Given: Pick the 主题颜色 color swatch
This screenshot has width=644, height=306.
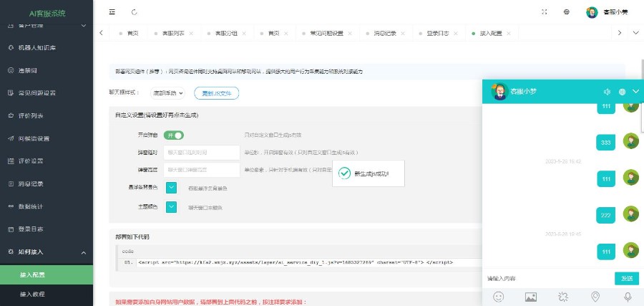Looking at the screenshot, I should point(171,207).
